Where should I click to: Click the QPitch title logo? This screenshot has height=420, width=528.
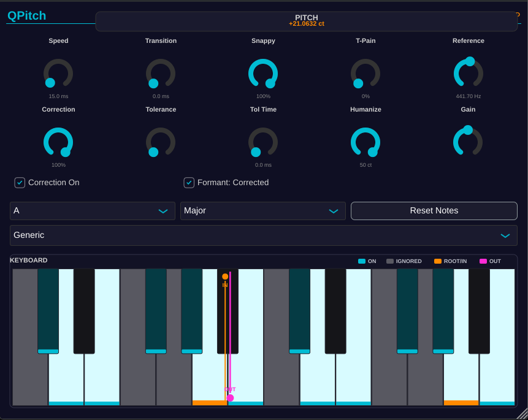(26, 16)
